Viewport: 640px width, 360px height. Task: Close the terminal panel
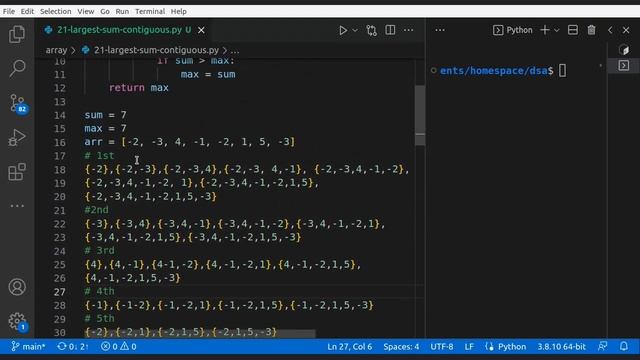(x=626, y=30)
